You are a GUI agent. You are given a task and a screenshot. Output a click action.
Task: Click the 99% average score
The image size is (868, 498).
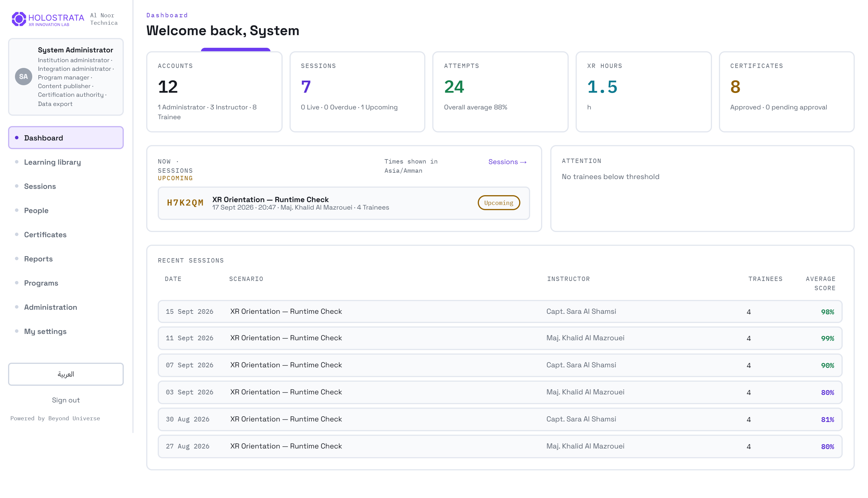828,339
